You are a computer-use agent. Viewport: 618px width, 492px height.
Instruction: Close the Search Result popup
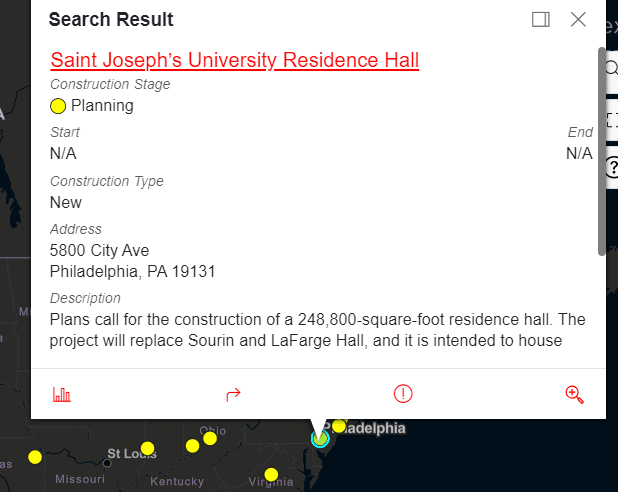578,19
